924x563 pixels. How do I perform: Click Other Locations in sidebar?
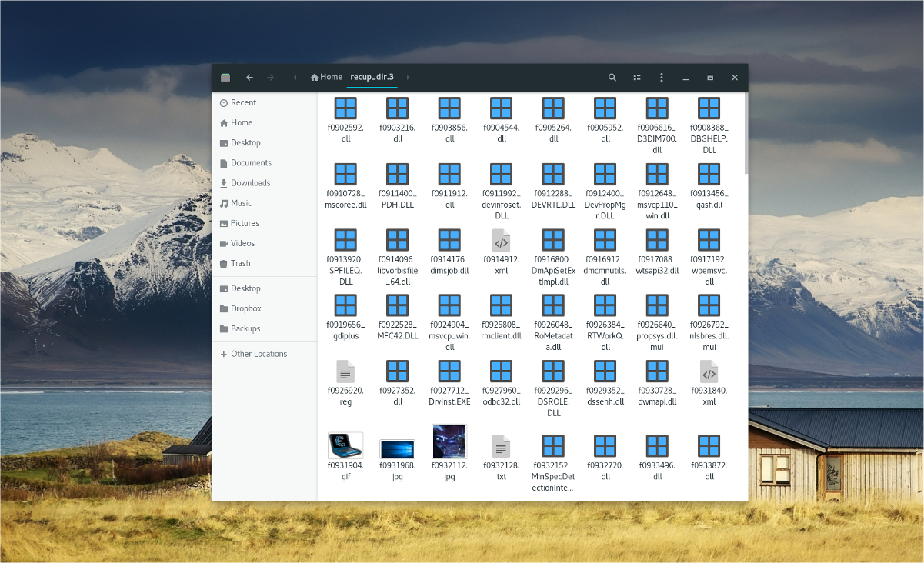[x=259, y=354]
